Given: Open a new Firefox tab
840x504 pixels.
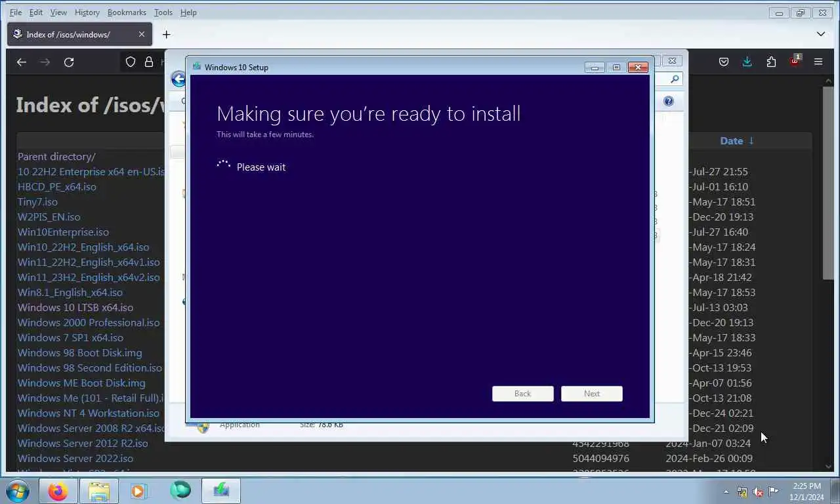Looking at the screenshot, I should (x=166, y=34).
